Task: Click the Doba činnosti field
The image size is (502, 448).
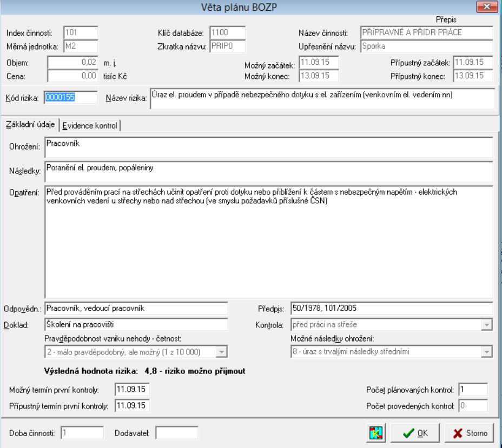Action: [x=82, y=433]
